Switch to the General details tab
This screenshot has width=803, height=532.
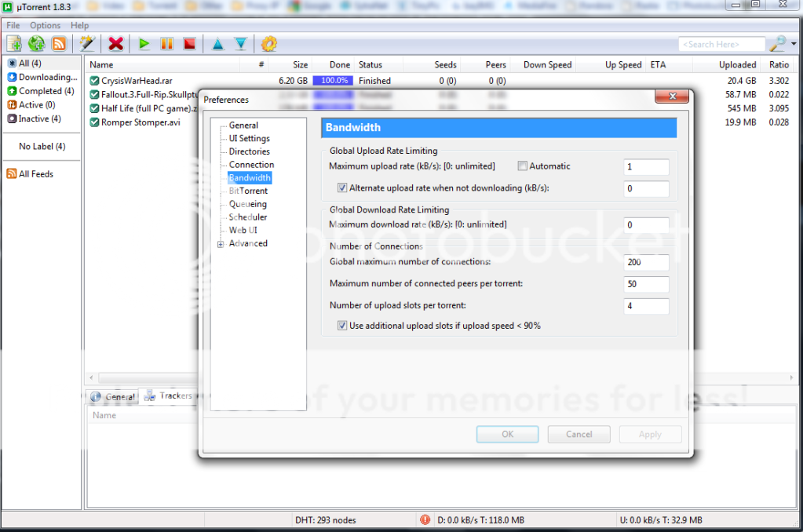(x=113, y=396)
